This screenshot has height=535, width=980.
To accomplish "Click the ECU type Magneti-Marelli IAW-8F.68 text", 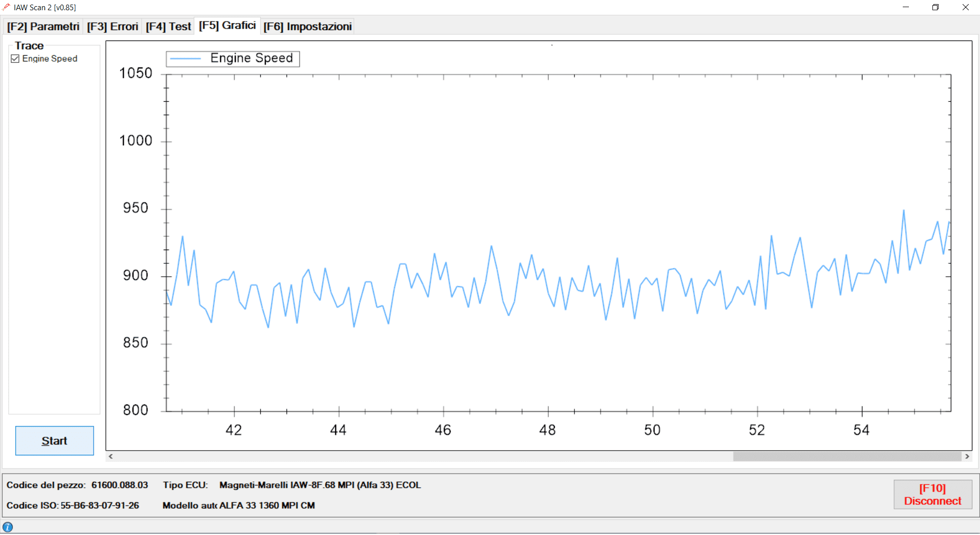I will click(x=320, y=485).
